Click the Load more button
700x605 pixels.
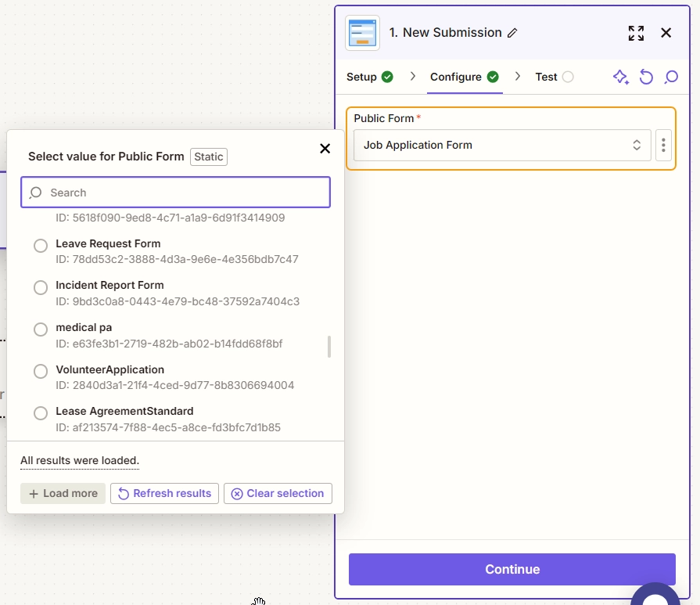tap(63, 493)
